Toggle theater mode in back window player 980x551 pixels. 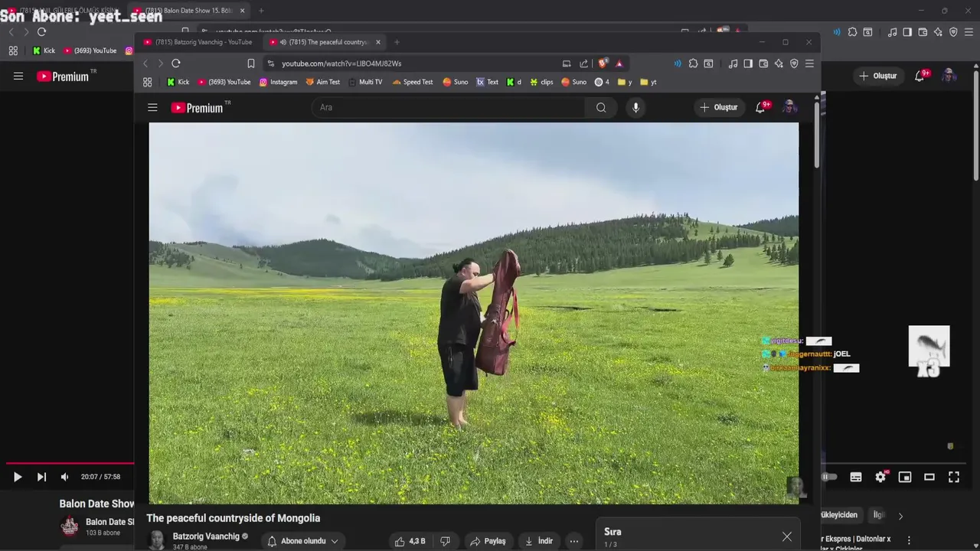pos(929,477)
